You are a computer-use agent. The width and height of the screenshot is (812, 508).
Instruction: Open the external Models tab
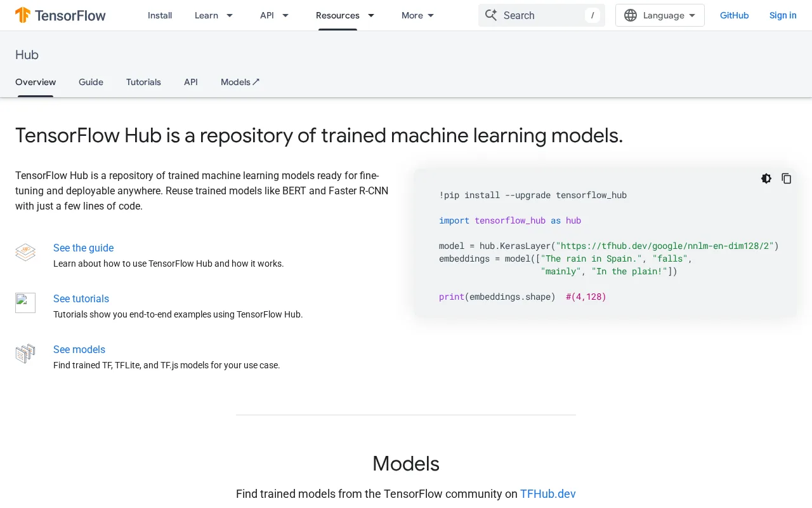pyautogui.click(x=240, y=82)
